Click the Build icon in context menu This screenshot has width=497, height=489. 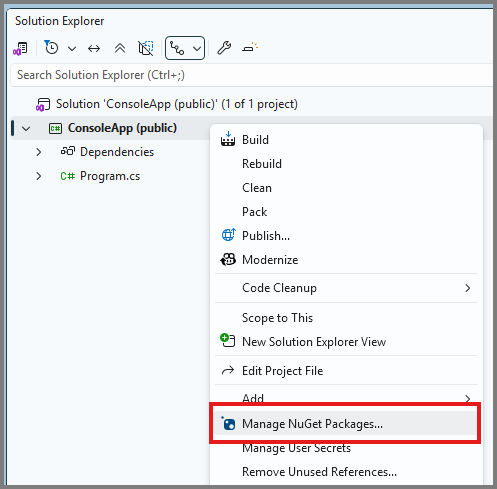click(x=228, y=139)
